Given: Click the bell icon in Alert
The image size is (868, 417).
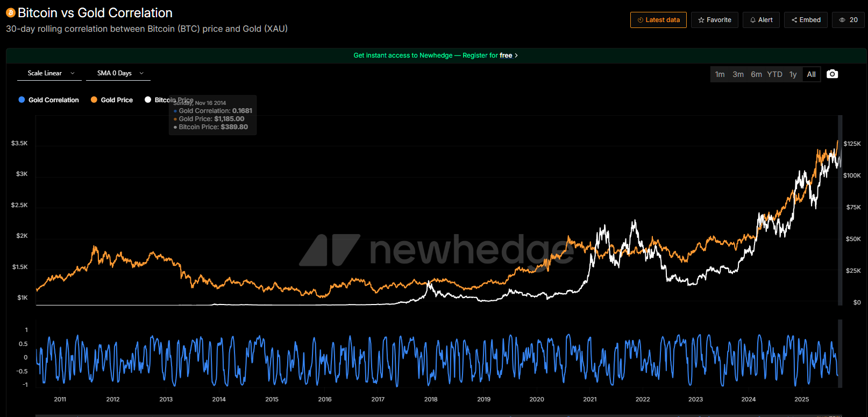Looking at the screenshot, I should tap(753, 20).
